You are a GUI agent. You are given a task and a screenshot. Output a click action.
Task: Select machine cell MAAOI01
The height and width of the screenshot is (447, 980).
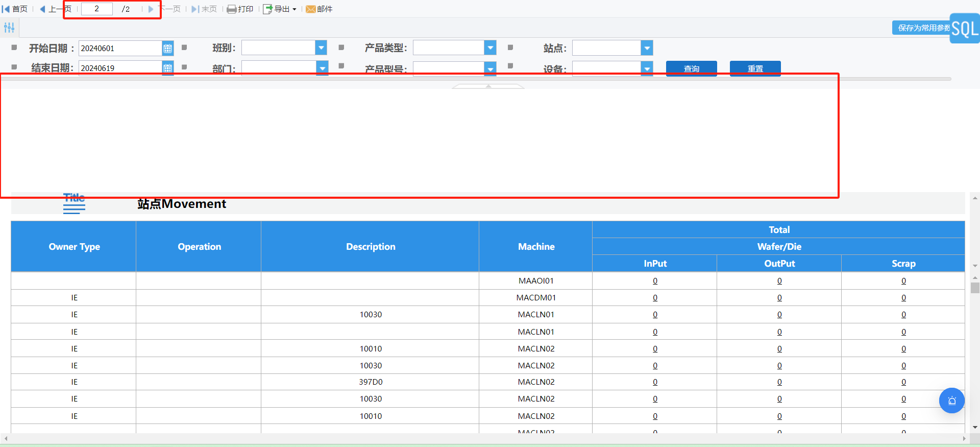click(x=536, y=281)
